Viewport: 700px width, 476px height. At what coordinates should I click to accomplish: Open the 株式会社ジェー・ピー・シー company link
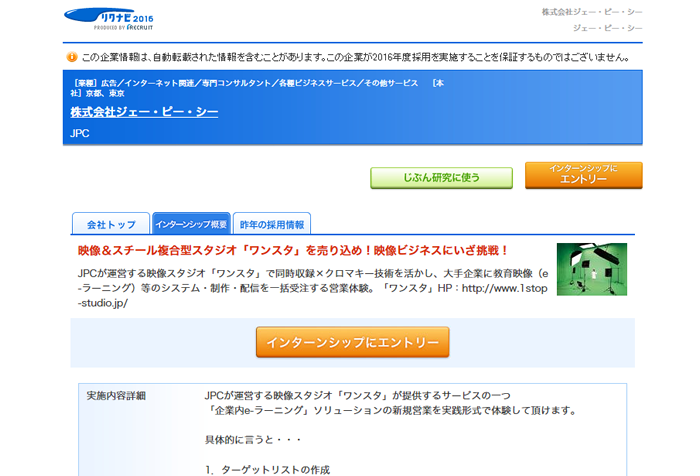pos(144,112)
